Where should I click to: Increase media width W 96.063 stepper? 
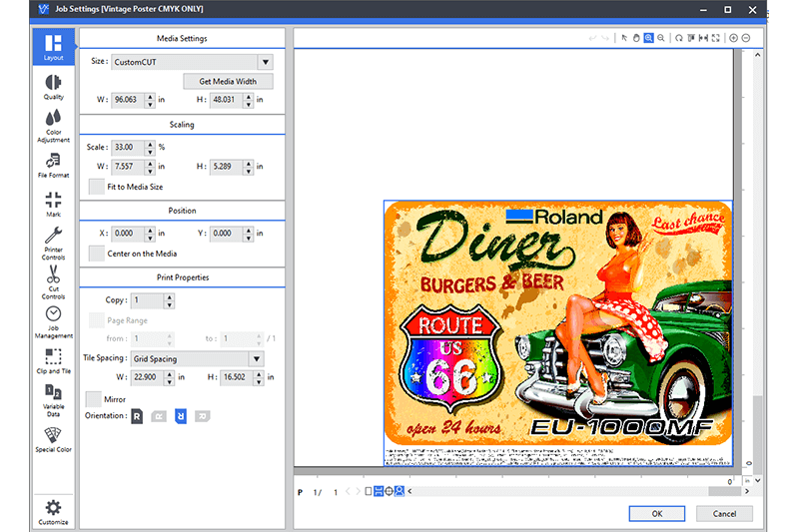pyautogui.click(x=150, y=96)
